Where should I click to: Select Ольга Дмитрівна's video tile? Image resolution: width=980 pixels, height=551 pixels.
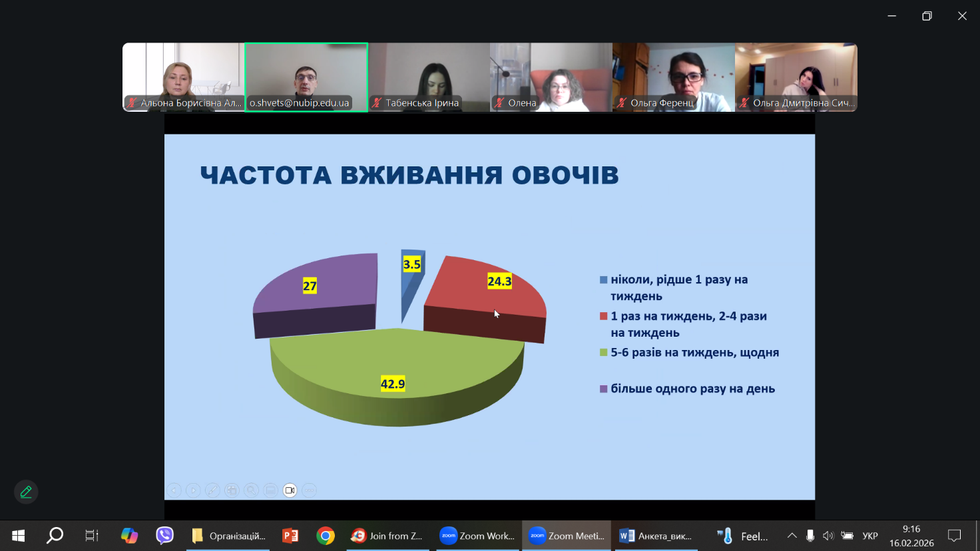point(796,77)
